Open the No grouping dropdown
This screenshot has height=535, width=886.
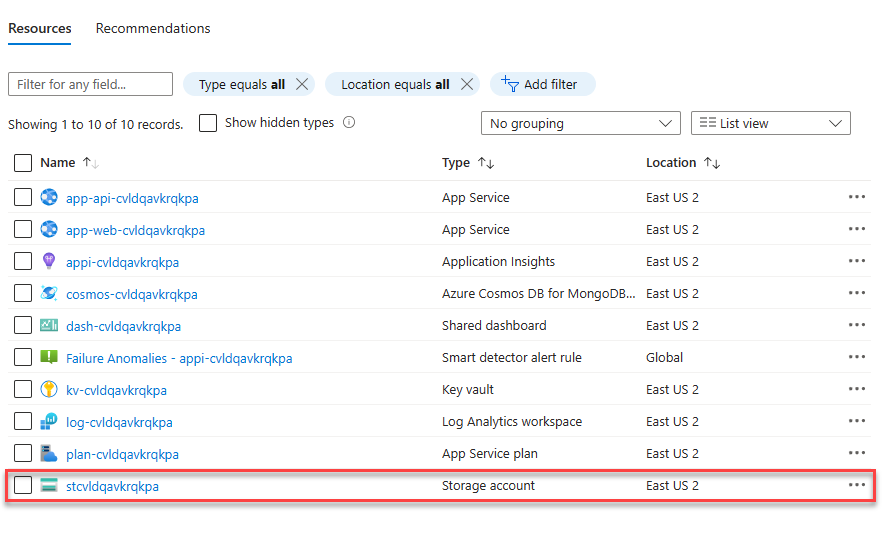click(581, 123)
